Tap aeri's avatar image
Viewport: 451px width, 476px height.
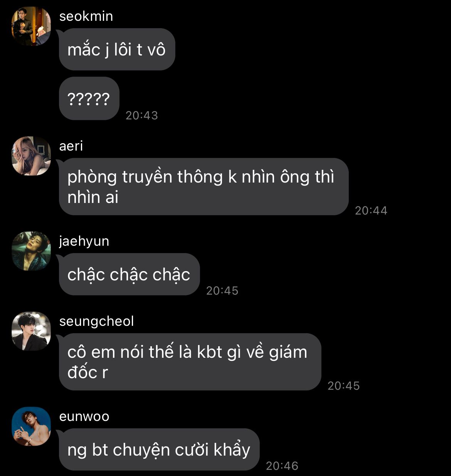pos(32,156)
